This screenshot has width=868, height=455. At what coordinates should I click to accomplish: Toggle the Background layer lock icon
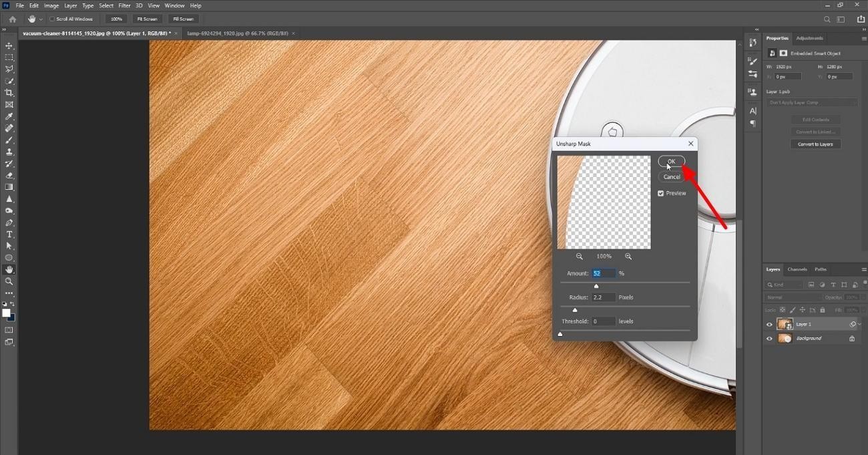pyautogui.click(x=852, y=339)
